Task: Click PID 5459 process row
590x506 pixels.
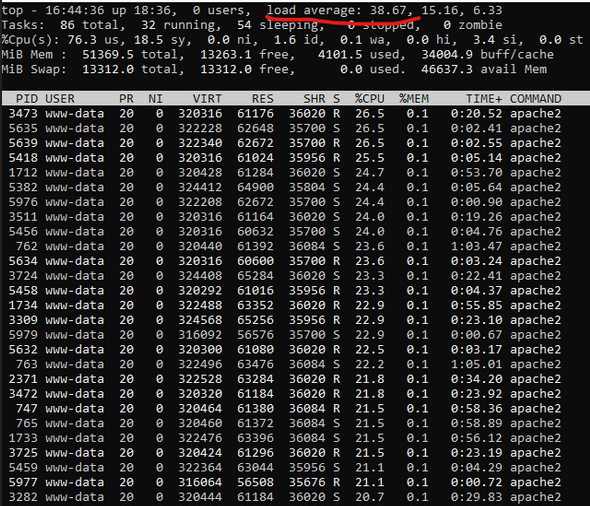Action: [x=285, y=467]
